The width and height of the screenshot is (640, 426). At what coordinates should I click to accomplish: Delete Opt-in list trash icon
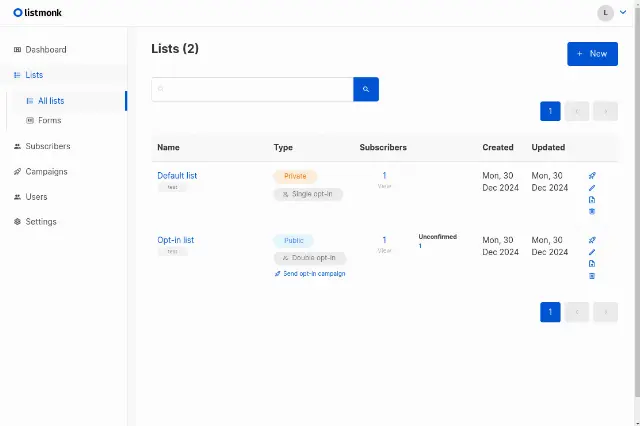[592, 276]
